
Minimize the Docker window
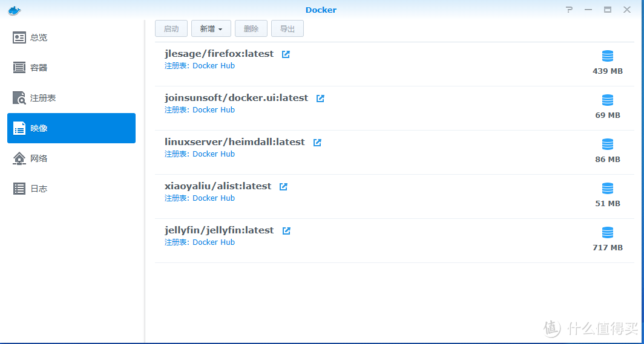(x=588, y=10)
